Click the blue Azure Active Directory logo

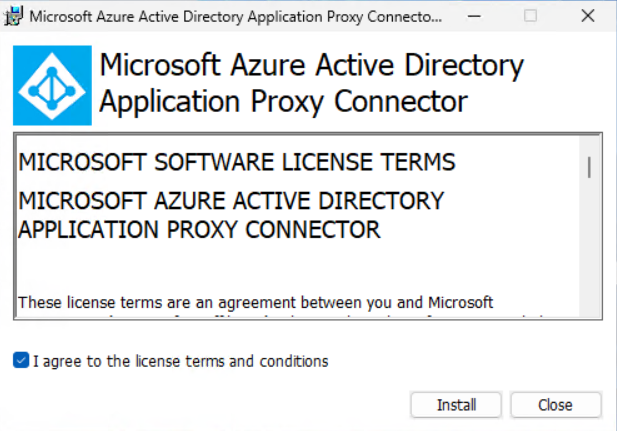52,85
